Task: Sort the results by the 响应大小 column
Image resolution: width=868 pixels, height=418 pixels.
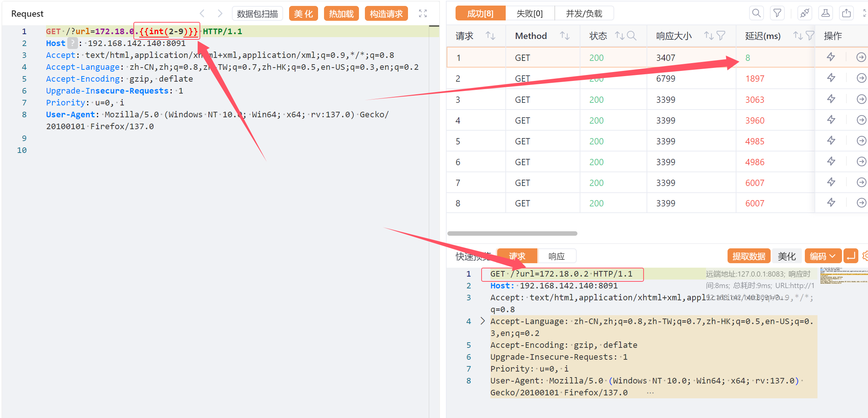Action: (x=709, y=36)
